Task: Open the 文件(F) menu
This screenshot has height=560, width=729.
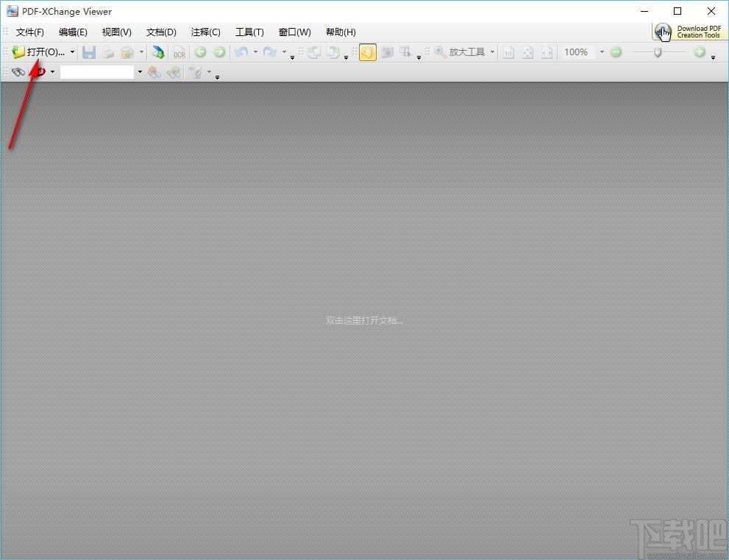Action: [29, 32]
